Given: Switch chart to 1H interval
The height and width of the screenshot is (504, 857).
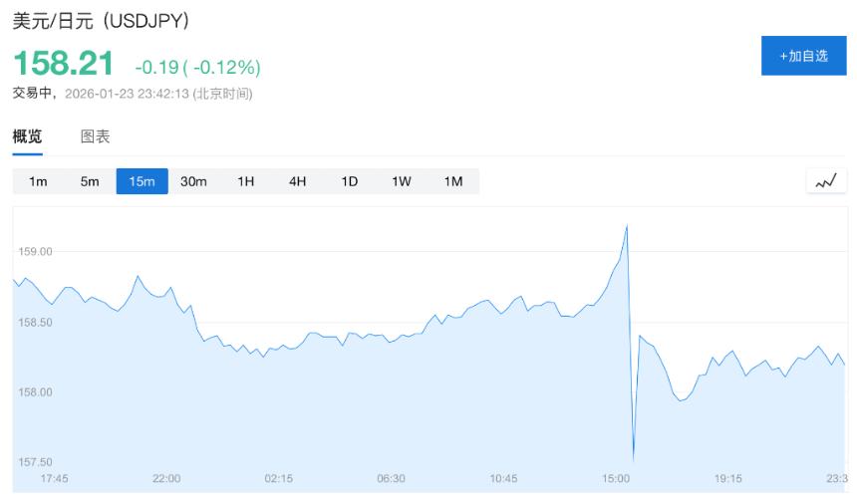Looking at the screenshot, I should click(x=245, y=181).
